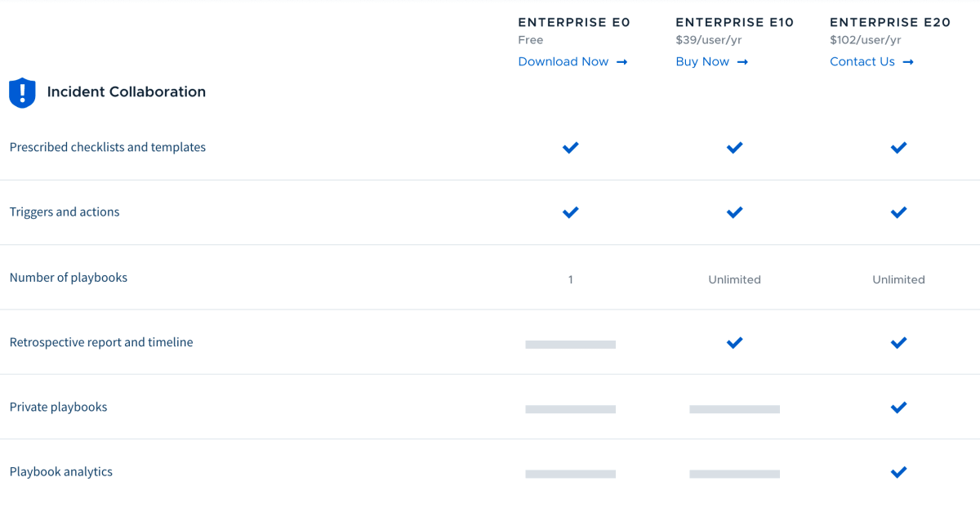Select the Enterprise E10 column heading
980x526 pixels.
(x=735, y=23)
